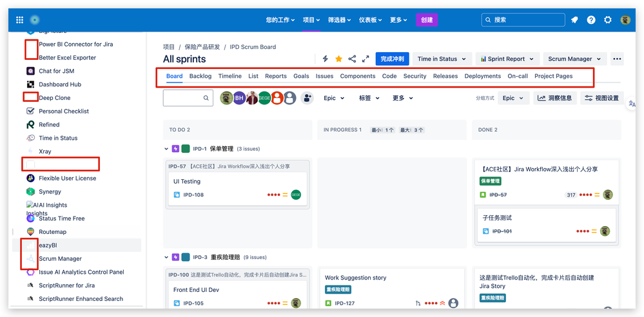The image size is (644, 317).
Task: Switch to the Releases tab
Action: click(445, 76)
